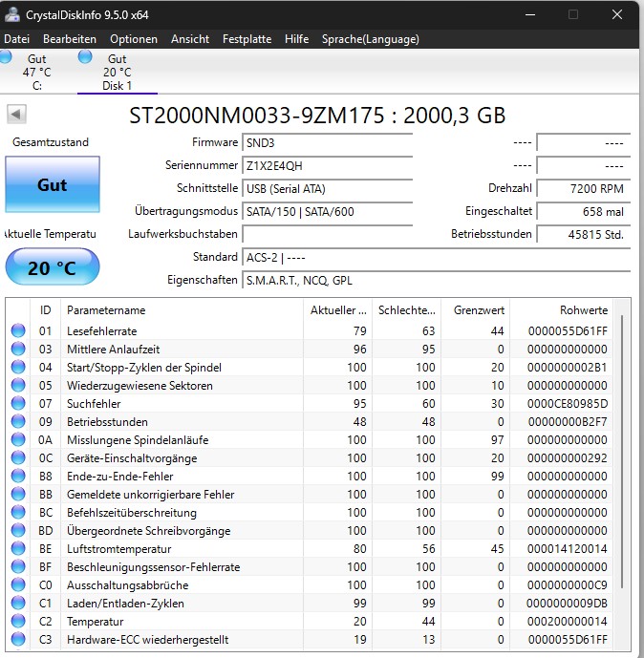Click the Firmware field SND3
644x658 pixels.
[x=327, y=143]
